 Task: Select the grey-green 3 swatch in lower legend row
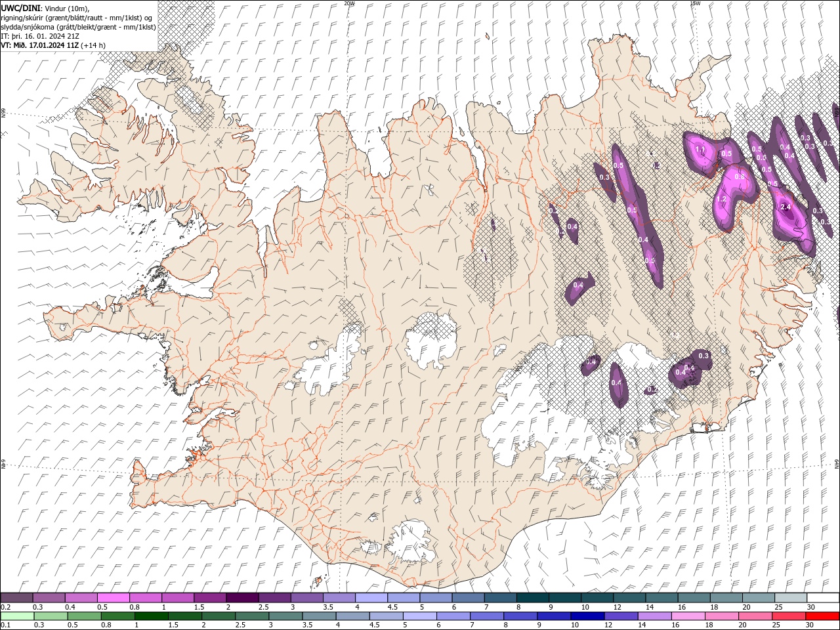click(285, 616)
